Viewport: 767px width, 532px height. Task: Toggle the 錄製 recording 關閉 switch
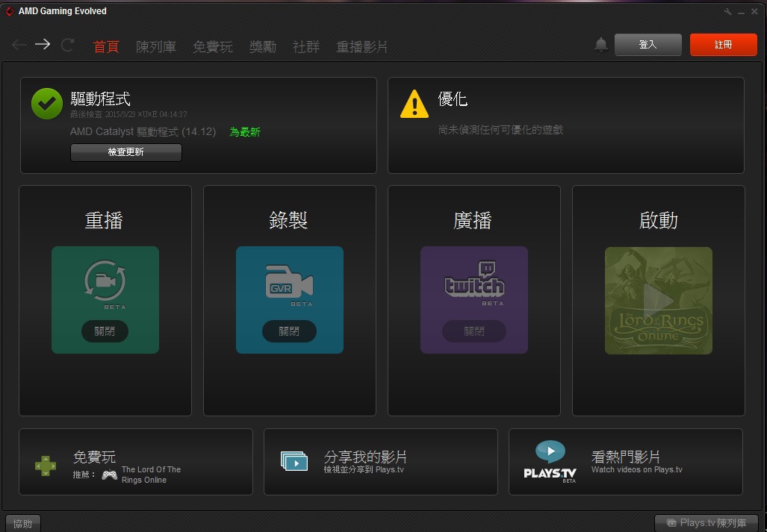click(289, 331)
